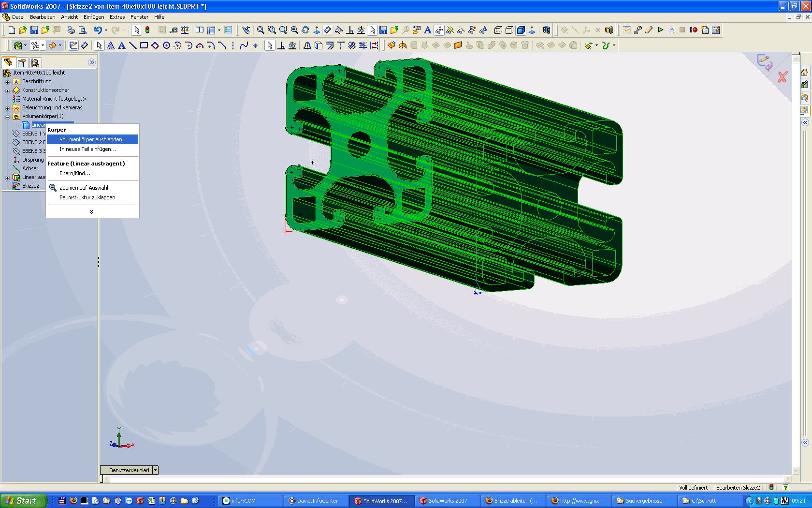The height and width of the screenshot is (508, 812).
Task: Collapse the Volumenkörper(1) tree node
Action: [8, 117]
